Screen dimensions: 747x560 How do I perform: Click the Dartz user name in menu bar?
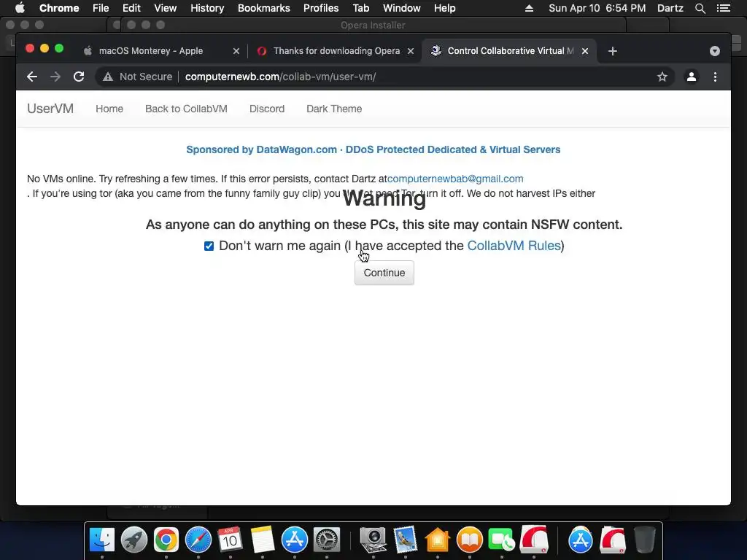(x=670, y=8)
